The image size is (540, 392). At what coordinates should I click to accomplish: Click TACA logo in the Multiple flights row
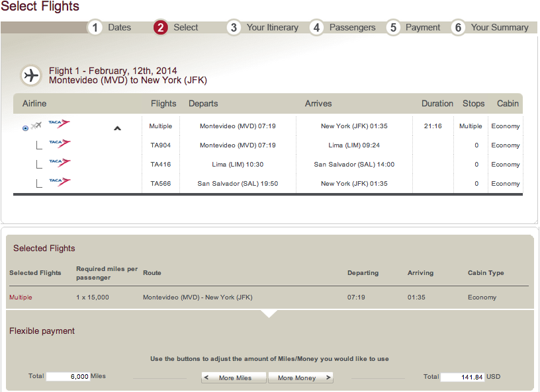[59, 124]
